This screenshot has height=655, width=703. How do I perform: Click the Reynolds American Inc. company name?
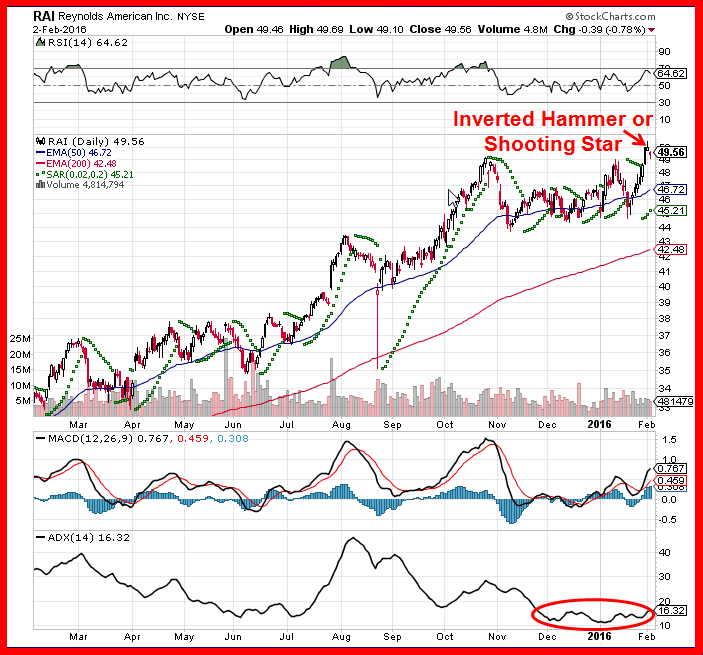(x=115, y=17)
